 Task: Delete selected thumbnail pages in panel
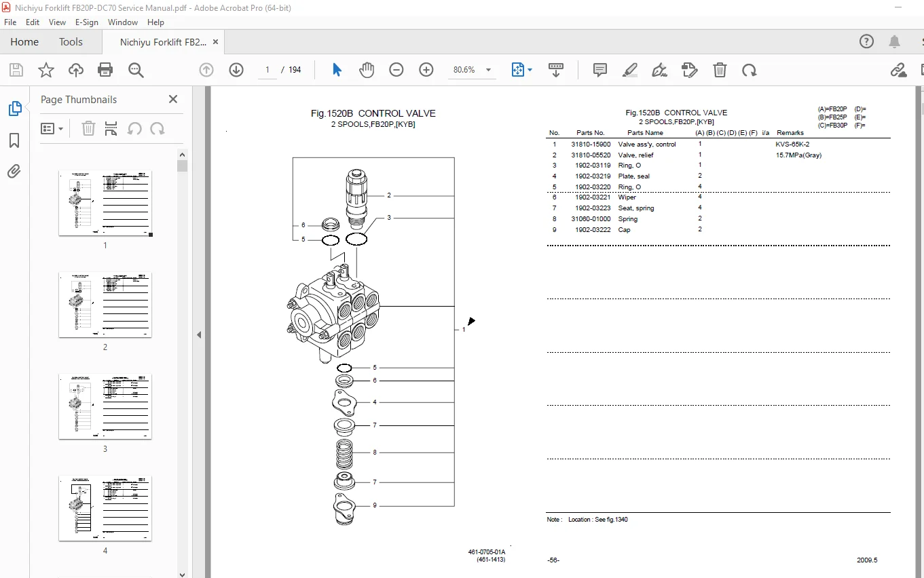click(88, 128)
